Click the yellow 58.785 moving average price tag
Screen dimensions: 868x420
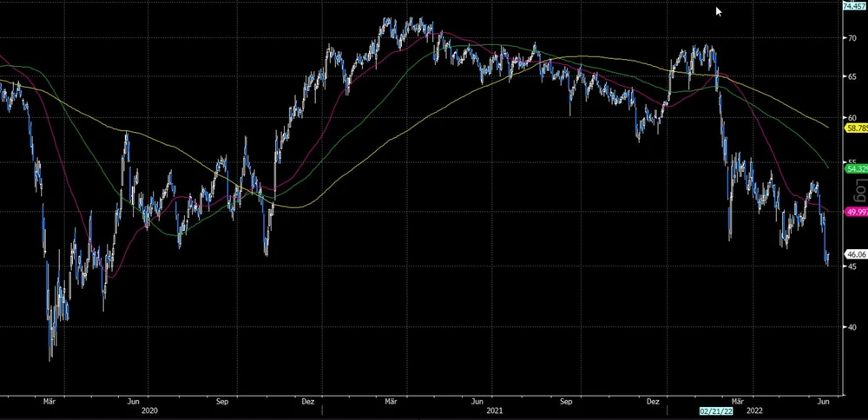coord(856,128)
